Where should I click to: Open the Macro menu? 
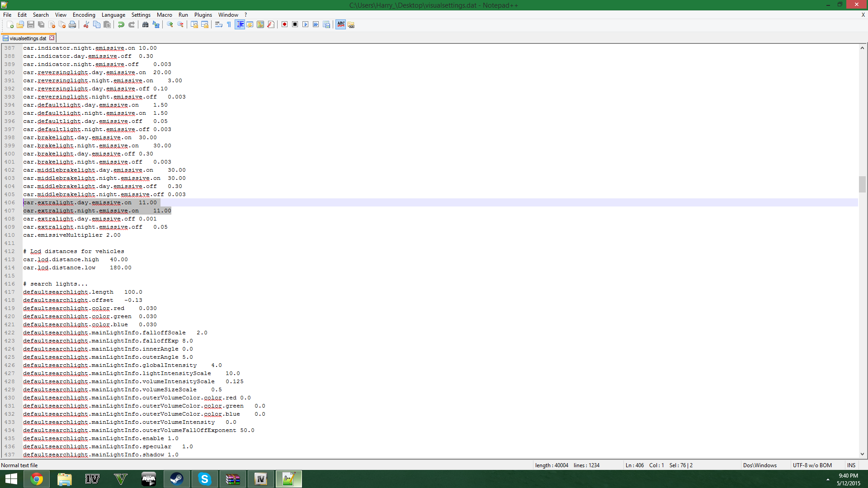pos(164,14)
